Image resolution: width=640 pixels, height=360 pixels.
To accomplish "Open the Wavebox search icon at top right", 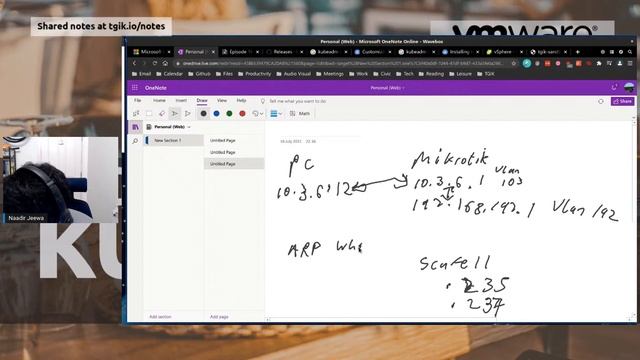I will (630, 52).
